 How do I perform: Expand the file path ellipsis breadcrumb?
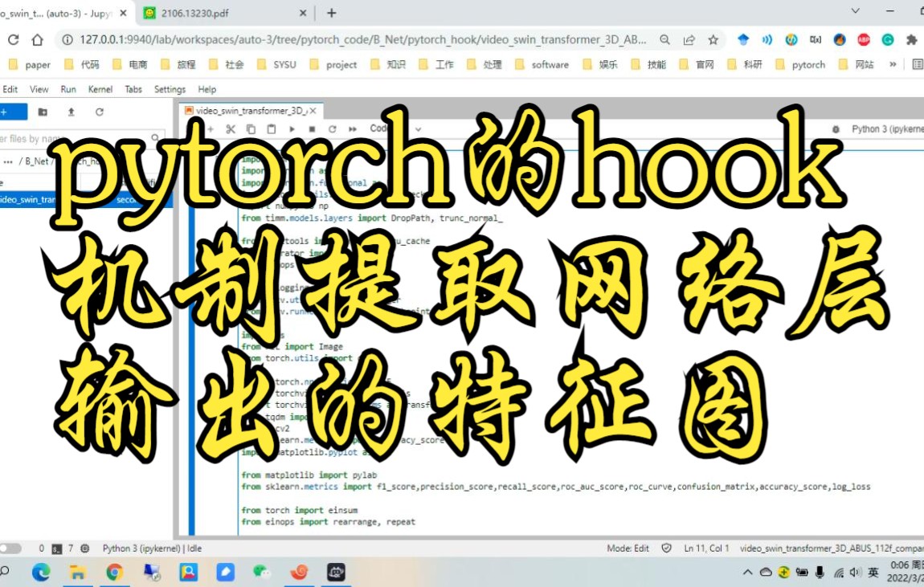click(x=8, y=161)
